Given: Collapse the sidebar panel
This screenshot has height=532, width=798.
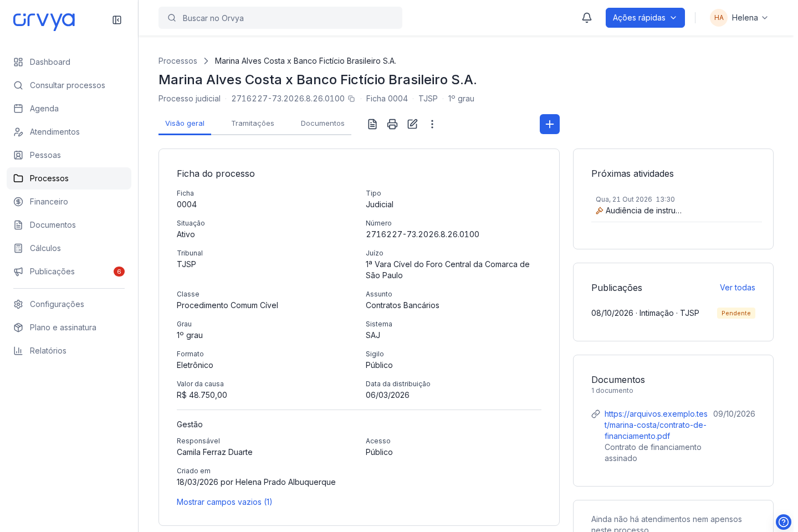Looking at the screenshot, I should point(117,20).
